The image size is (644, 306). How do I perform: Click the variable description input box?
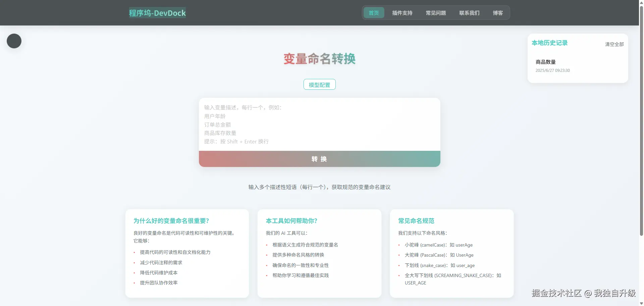(319, 124)
